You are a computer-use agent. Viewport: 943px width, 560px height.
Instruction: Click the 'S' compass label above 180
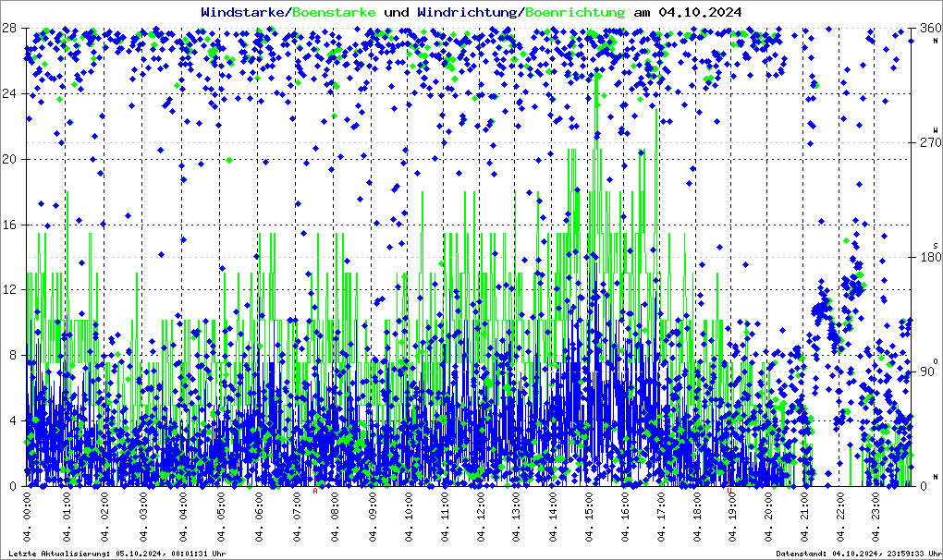pos(936,245)
